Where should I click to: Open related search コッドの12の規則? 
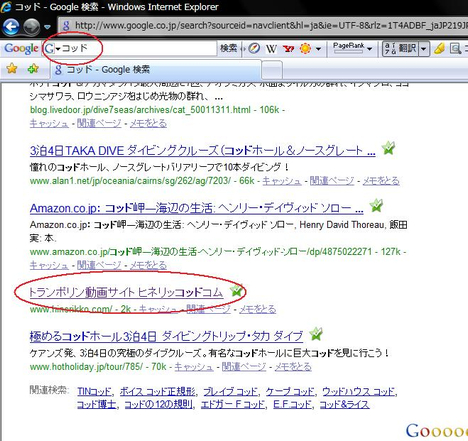(159, 405)
